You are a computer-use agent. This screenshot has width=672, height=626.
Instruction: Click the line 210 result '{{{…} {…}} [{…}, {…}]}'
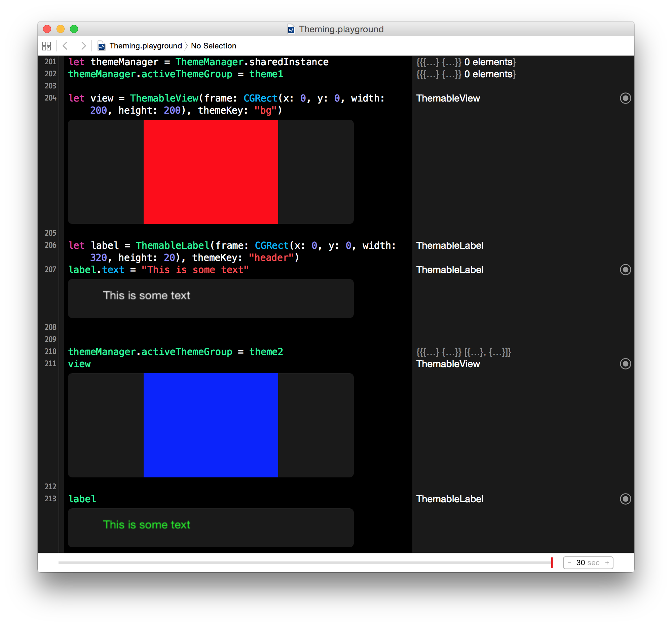click(x=463, y=352)
